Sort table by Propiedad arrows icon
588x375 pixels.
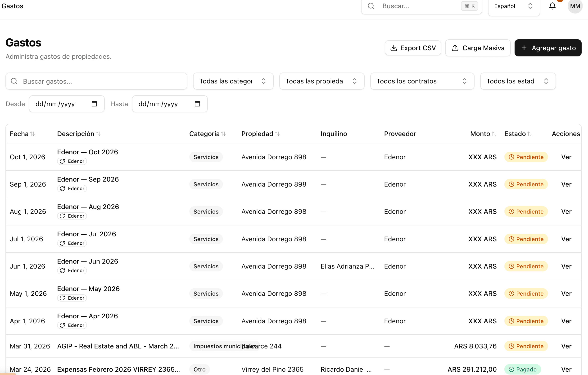[x=277, y=134]
